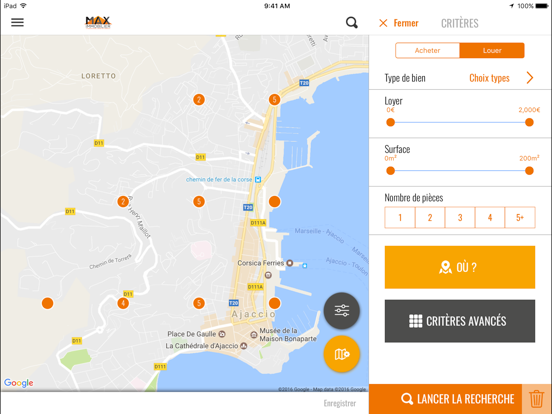Screen dimensions: 552x414
Task: Open Critères avancés
Action: point(460,321)
